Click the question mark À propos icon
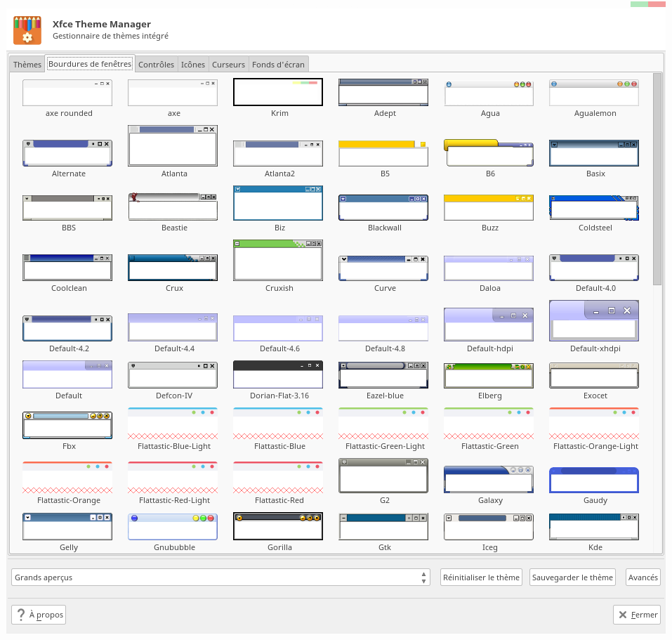This screenshot has height=640, width=672. pos(20,614)
